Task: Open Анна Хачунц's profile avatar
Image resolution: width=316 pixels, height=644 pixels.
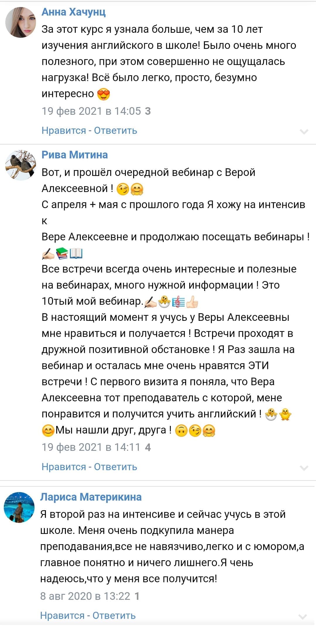Action: pyautogui.click(x=20, y=23)
